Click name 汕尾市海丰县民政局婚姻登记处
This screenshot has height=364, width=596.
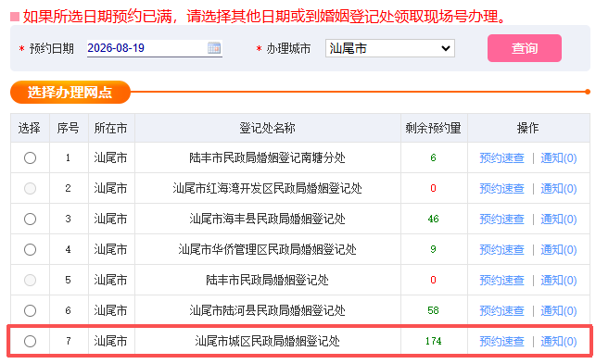click(x=267, y=219)
